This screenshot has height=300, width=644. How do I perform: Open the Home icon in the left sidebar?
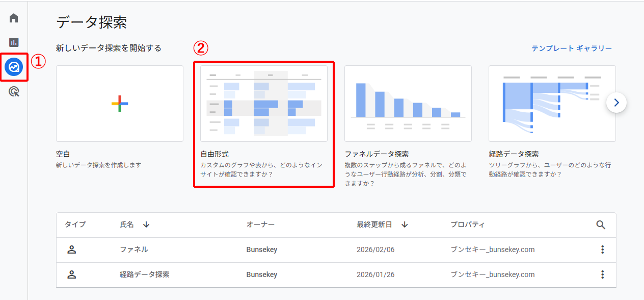pos(13,17)
